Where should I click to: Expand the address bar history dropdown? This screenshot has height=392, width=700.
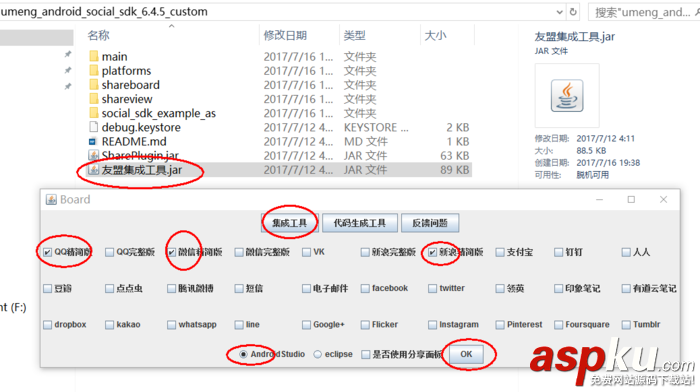559,12
